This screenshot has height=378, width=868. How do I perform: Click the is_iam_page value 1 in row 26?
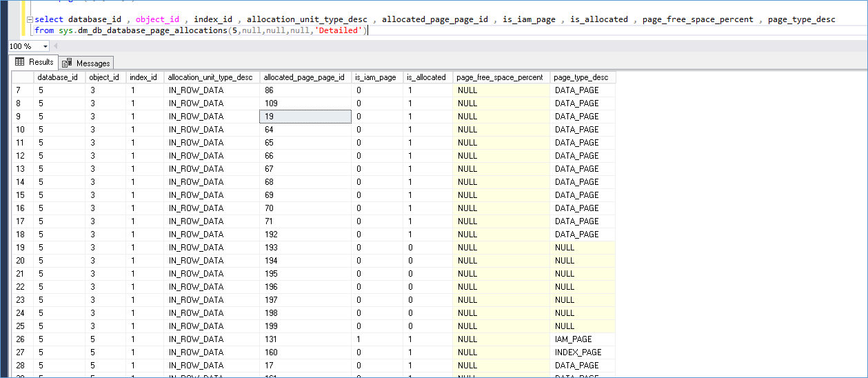[x=377, y=339]
